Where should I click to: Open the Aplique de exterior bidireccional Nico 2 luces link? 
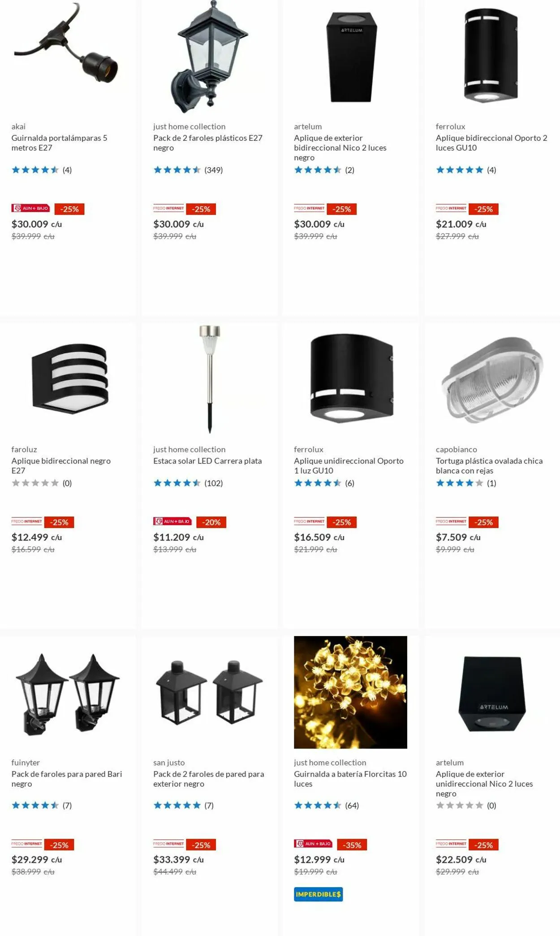340,148
